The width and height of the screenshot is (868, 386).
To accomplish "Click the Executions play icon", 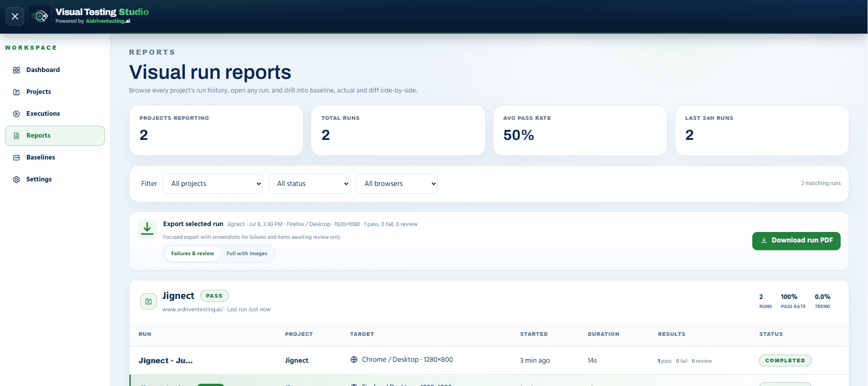I will (x=16, y=114).
